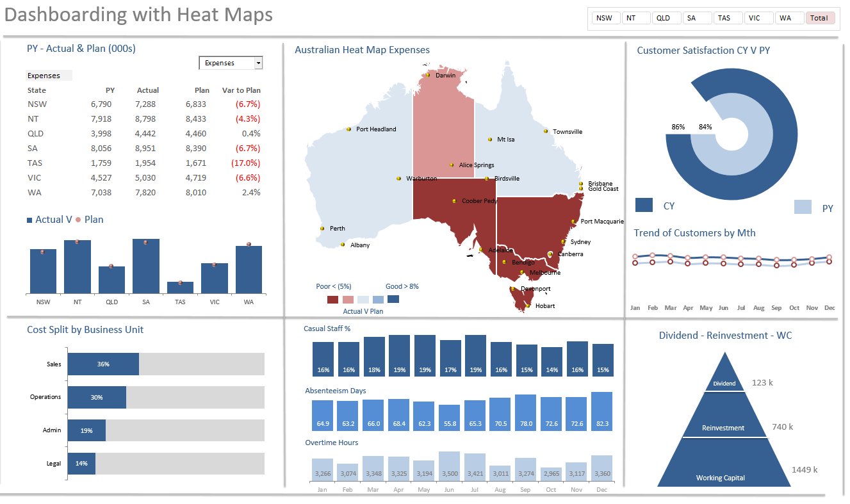Switch to the QLD tab
The image size is (850, 504).
pos(666,18)
